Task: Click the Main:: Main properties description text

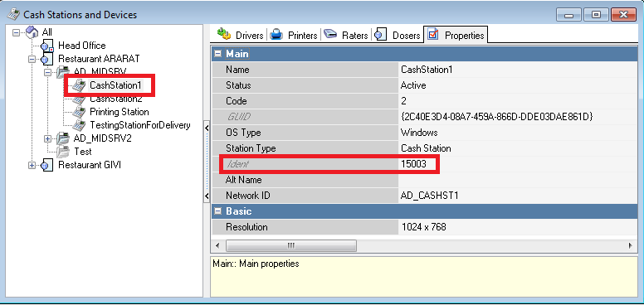Action: [x=256, y=264]
